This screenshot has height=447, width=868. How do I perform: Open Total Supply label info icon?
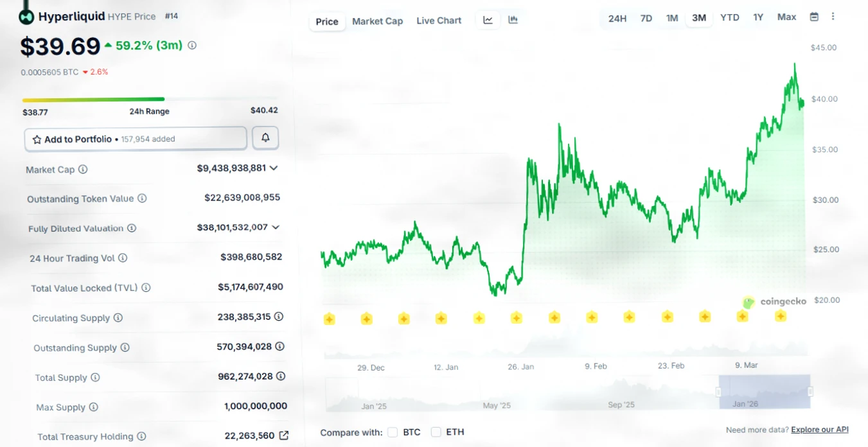click(x=95, y=378)
